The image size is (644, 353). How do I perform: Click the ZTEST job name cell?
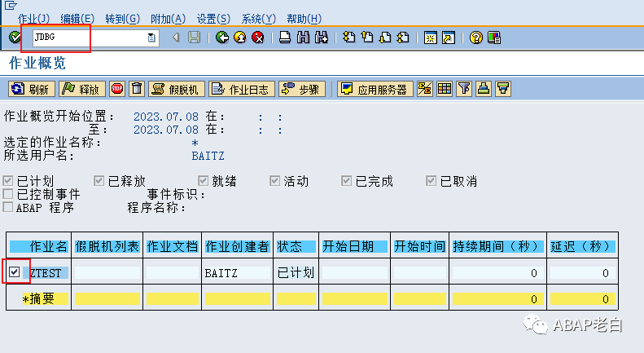click(46, 273)
